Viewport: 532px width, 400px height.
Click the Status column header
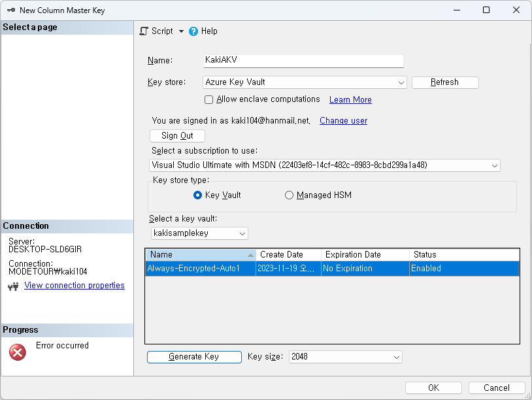click(x=464, y=255)
